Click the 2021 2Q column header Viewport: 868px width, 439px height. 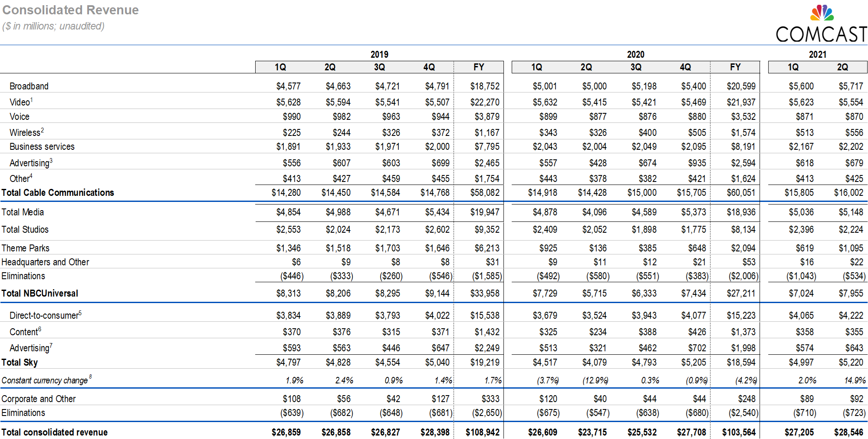point(842,67)
